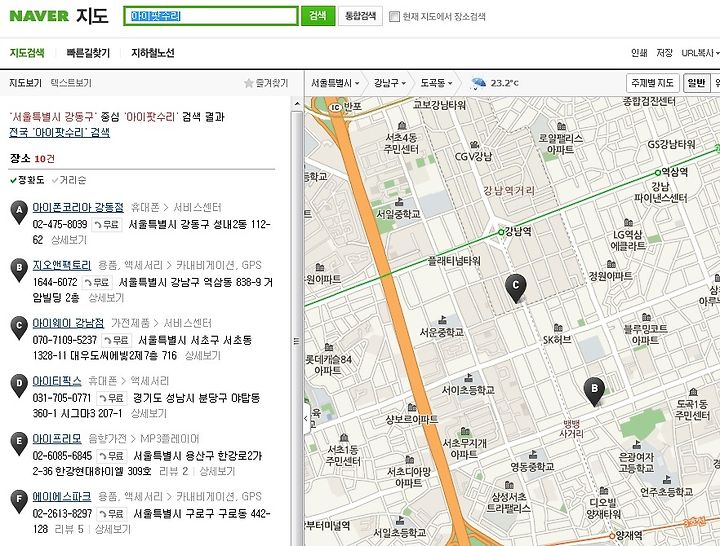The height and width of the screenshot is (546, 720).
Task: Open 에이에스파크 result link
Action: coord(62,497)
